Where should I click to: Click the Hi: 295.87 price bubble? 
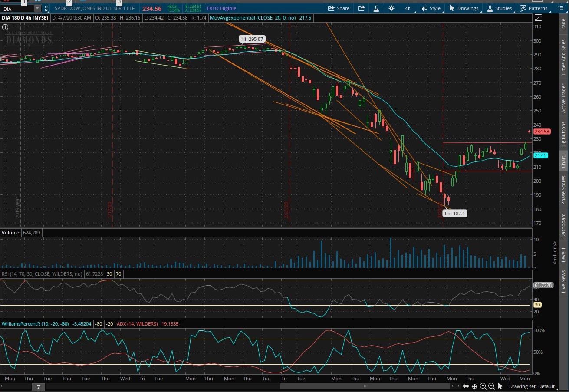click(x=252, y=39)
